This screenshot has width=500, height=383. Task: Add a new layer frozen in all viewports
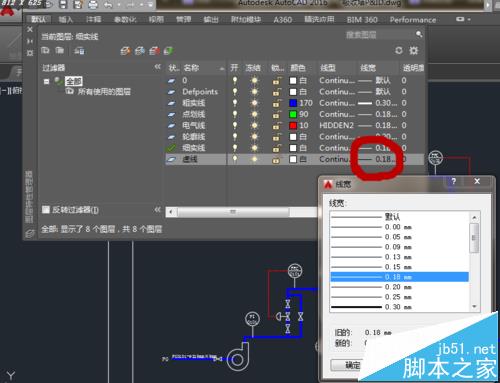pos(140,51)
